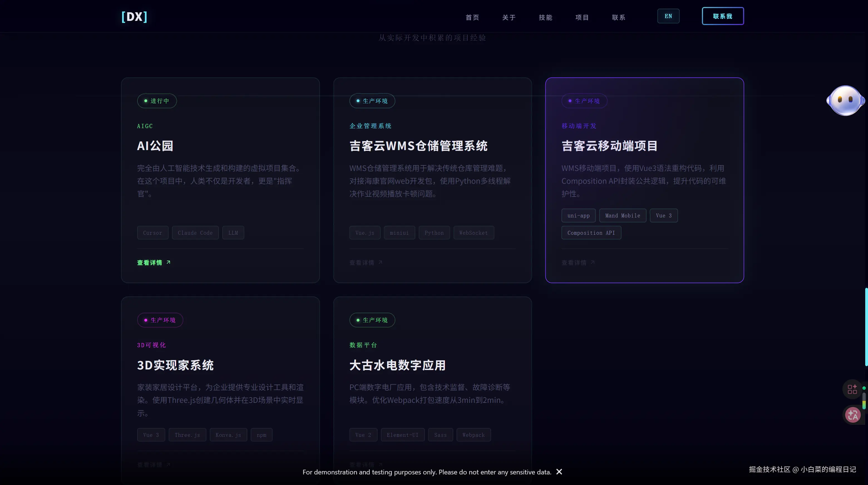Dismiss the demonstration notice with X
This screenshot has height=485, width=868.
pos(559,472)
